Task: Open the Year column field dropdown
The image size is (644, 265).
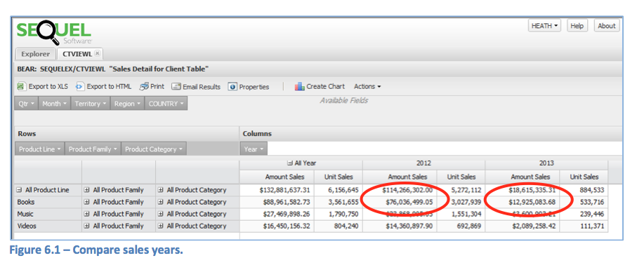Action: [x=254, y=149]
